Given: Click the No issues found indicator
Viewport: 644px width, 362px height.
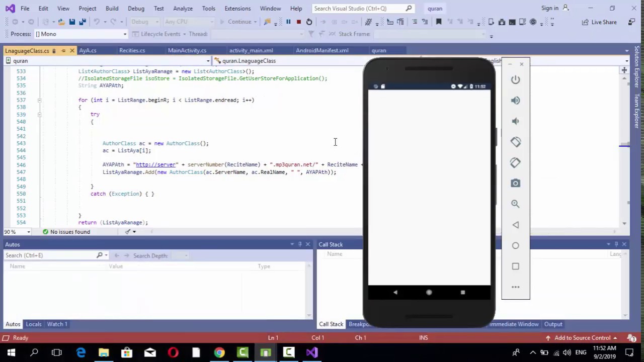Looking at the screenshot, I should [x=66, y=232].
